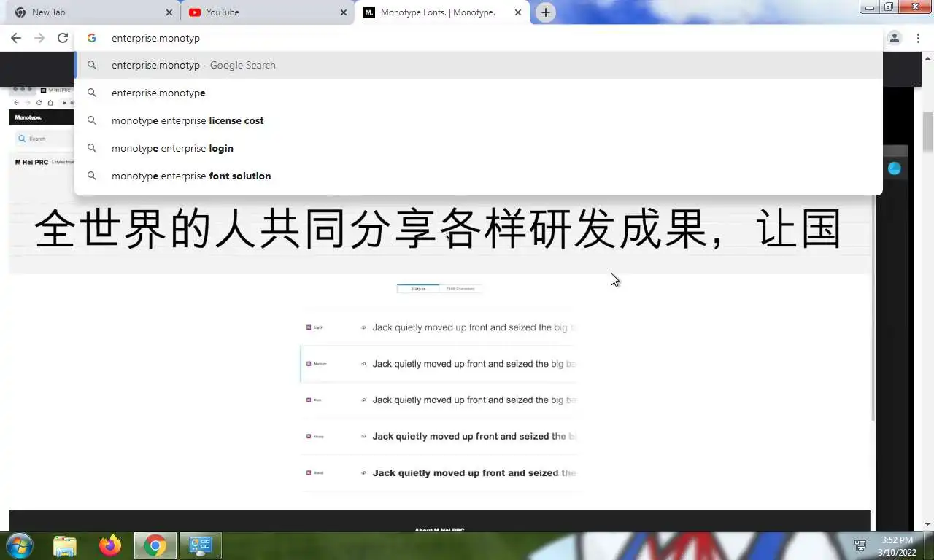Open File Explorer from the taskbar
Viewport: 934px width, 560px height.
pos(65,545)
